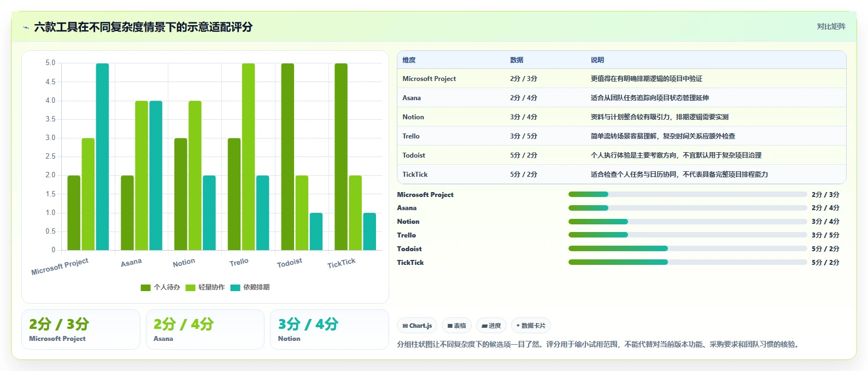Click TickTick label in progress list
868x371 pixels.
410,263
